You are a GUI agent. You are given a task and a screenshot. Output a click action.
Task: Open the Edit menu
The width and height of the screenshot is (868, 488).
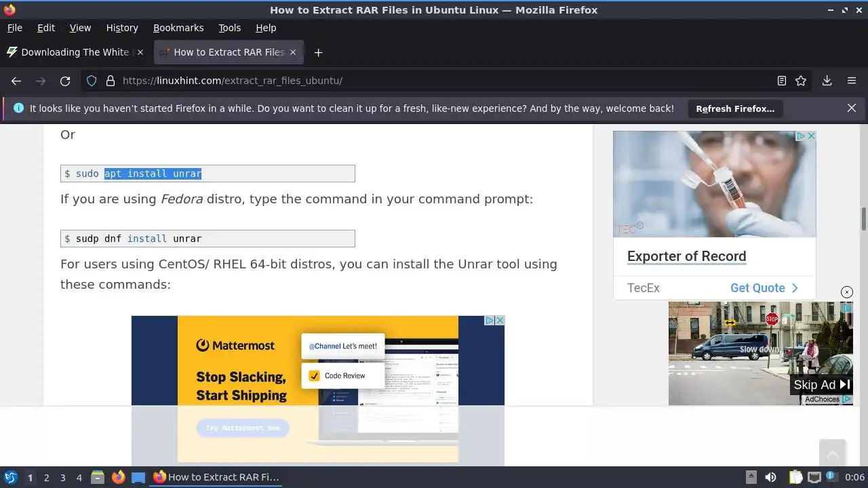(46, 28)
